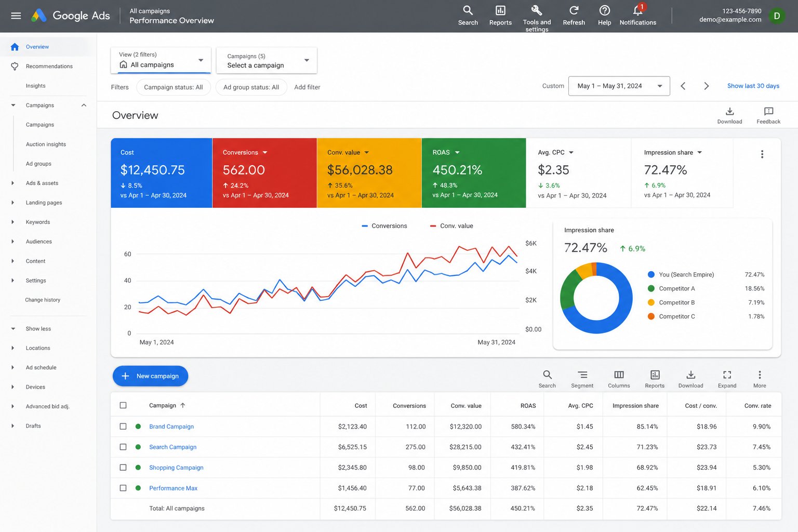Open the table More menu
Image resolution: width=798 pixels, height=532 pixels.
[x=760, y=379]
